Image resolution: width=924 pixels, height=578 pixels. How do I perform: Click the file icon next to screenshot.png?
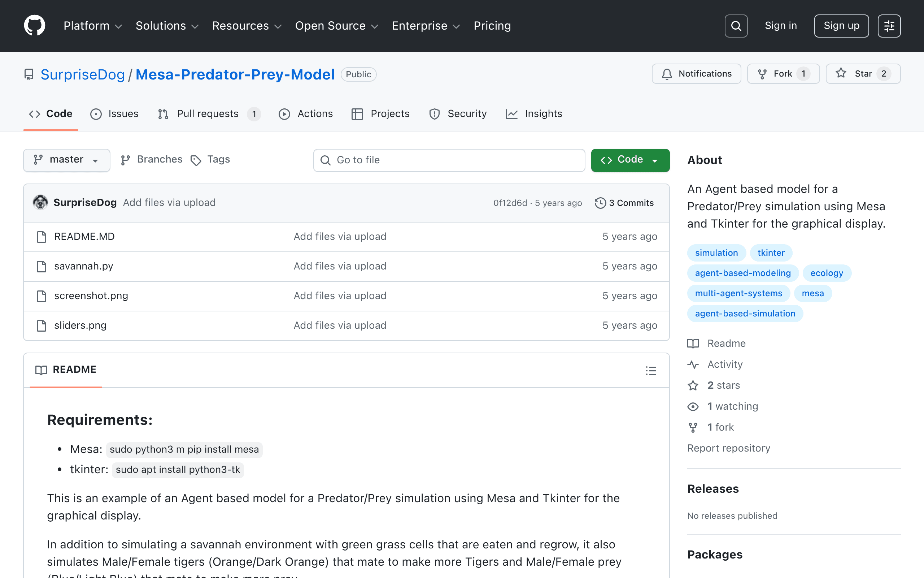[41, 296]
